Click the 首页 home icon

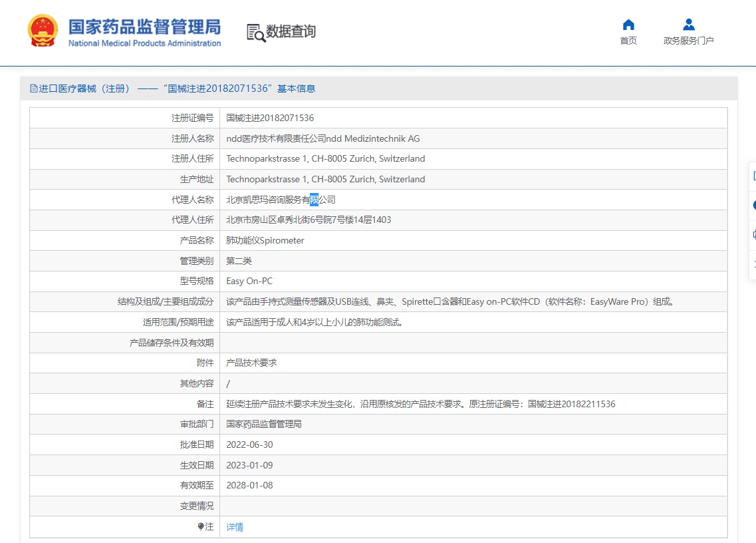pos(628,24)
